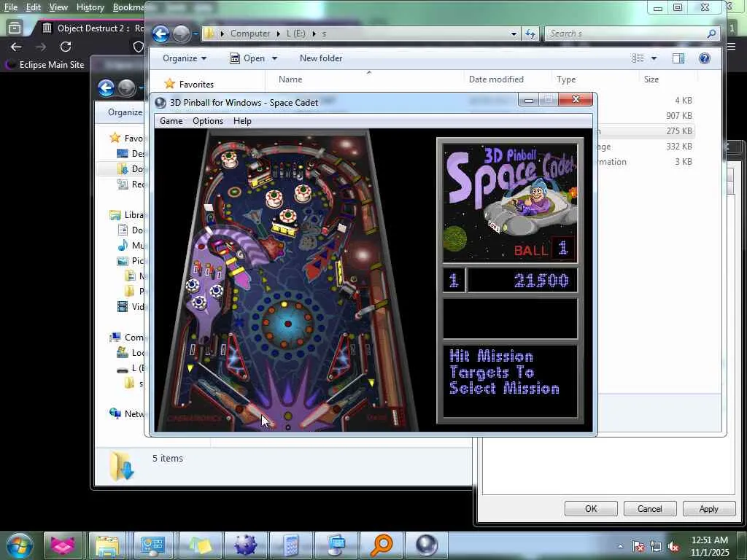Click the Back arrow in rear Explorer window
The height and width of the screenshot is (560, 747).
[107, 87]
